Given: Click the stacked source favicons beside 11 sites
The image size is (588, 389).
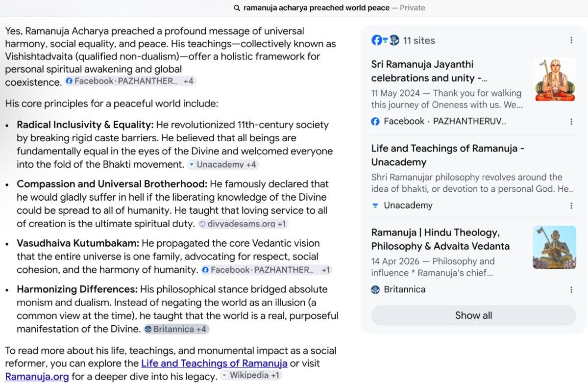Looking at the screenshot, I should [385, 40].
